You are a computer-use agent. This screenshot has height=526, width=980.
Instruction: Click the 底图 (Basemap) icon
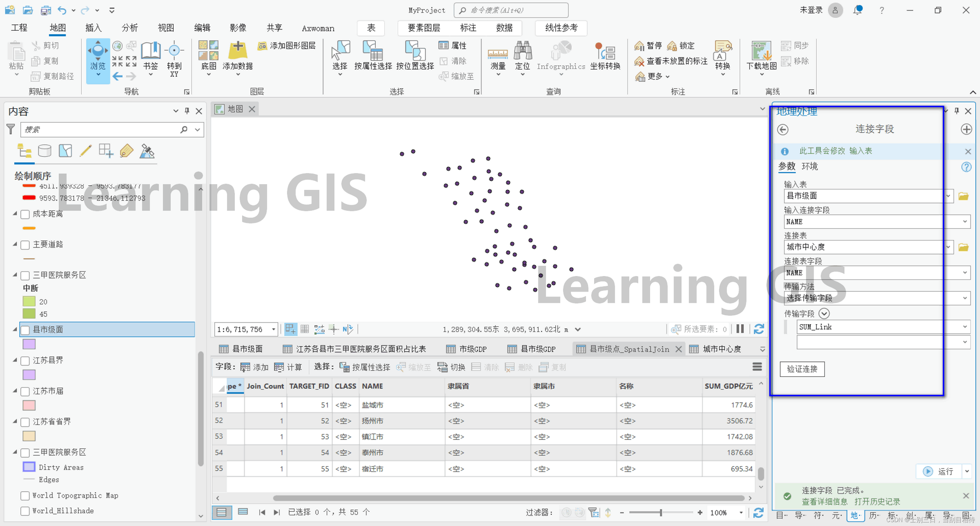click(208, 51)
